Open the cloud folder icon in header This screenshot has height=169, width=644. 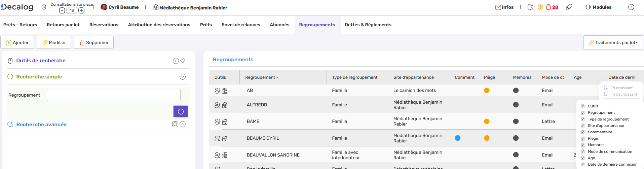tap(530, 7)
